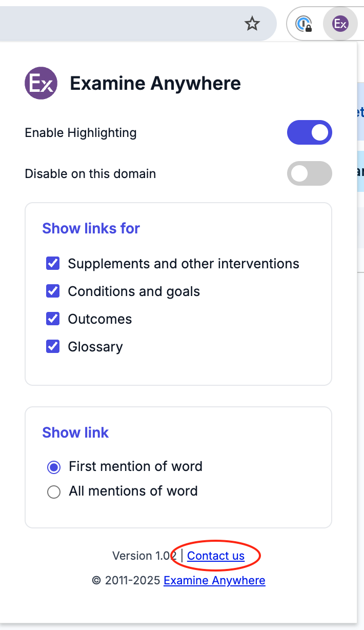Bookmark this page with the star icon
The width and height of the screenshot is (364, 630).
[252, 24]
